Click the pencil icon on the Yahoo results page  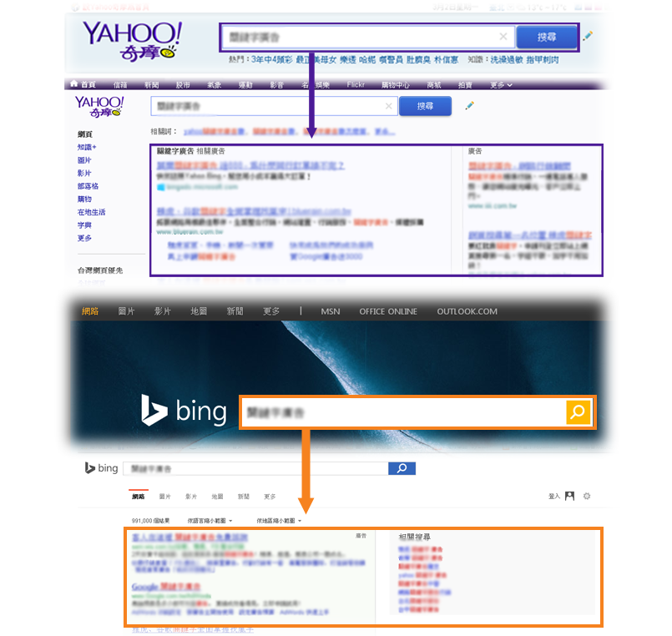pos(470,105)
